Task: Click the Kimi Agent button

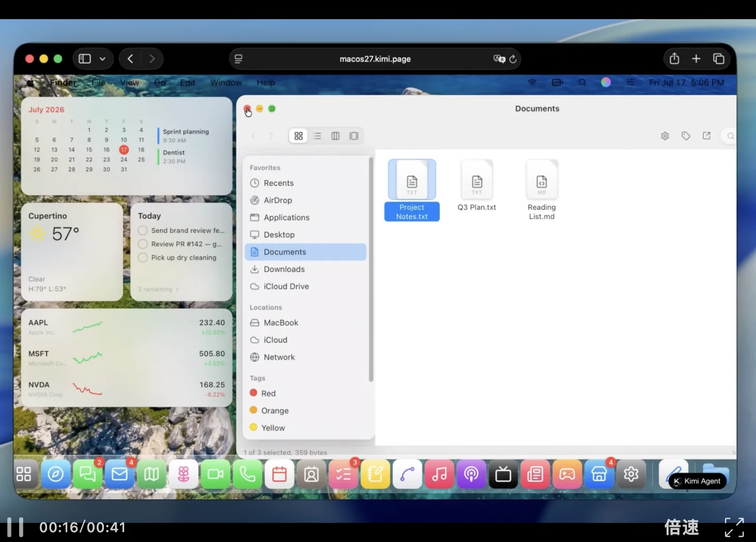Action: [698, 481]
